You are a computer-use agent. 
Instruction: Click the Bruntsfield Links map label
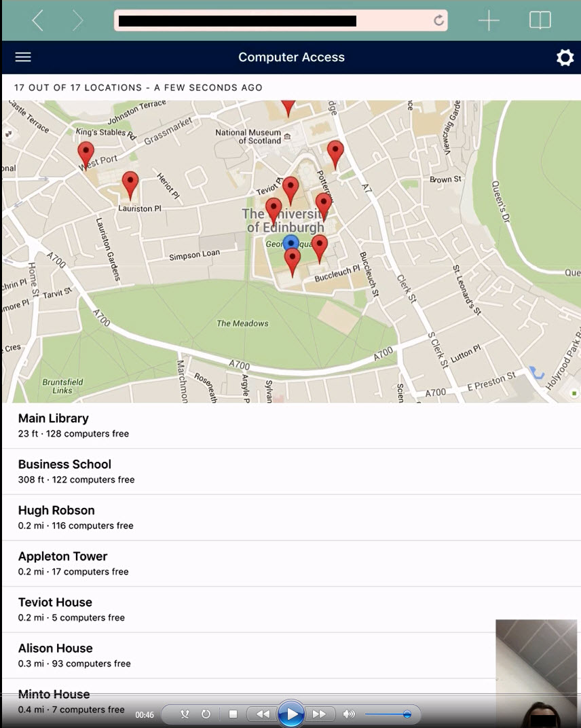[62, 386]
